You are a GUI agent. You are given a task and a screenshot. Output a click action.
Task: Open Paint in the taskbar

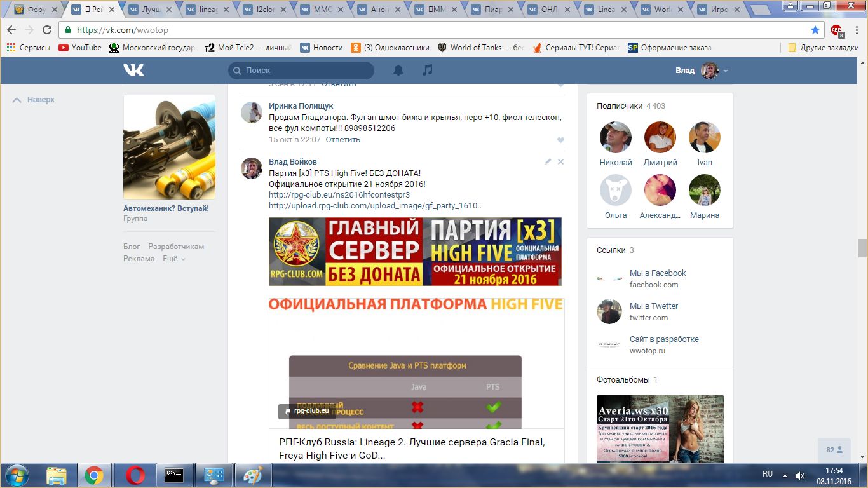pos(253,475)
